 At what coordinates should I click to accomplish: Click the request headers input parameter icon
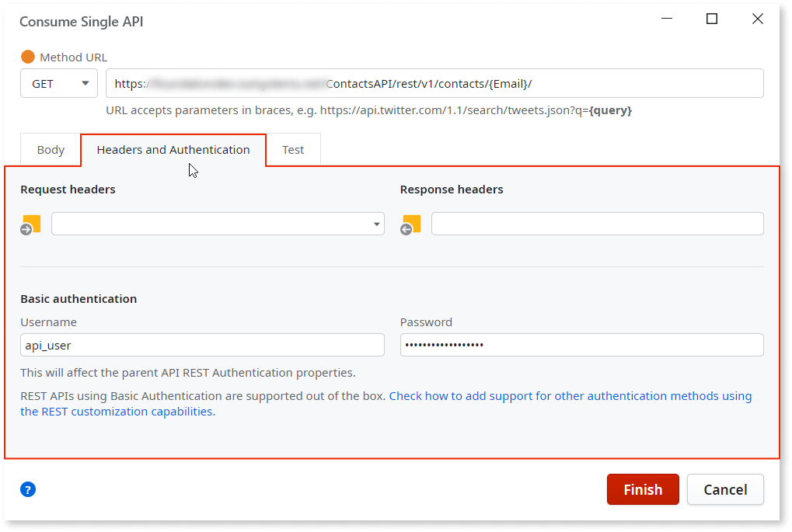click(x=30, y=224)
